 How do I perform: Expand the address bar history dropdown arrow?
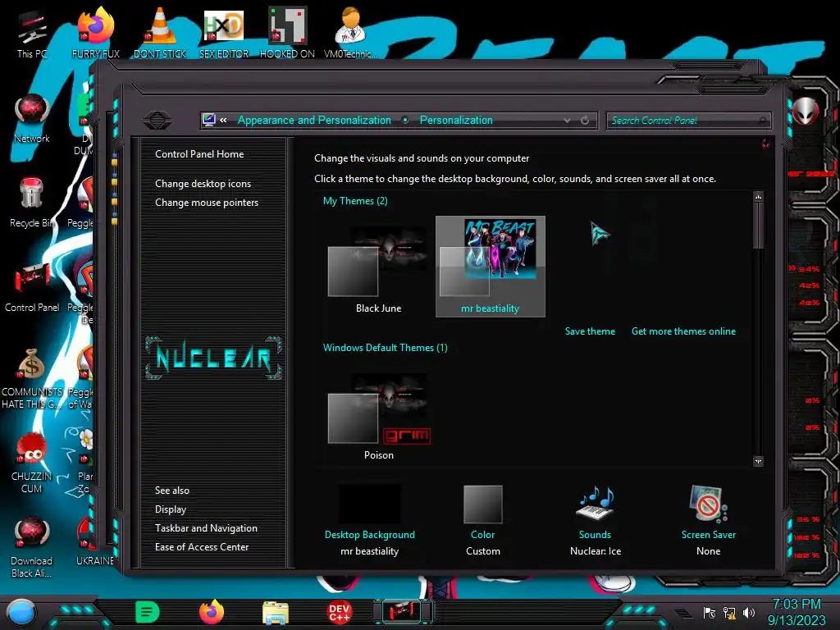[568, 121]
